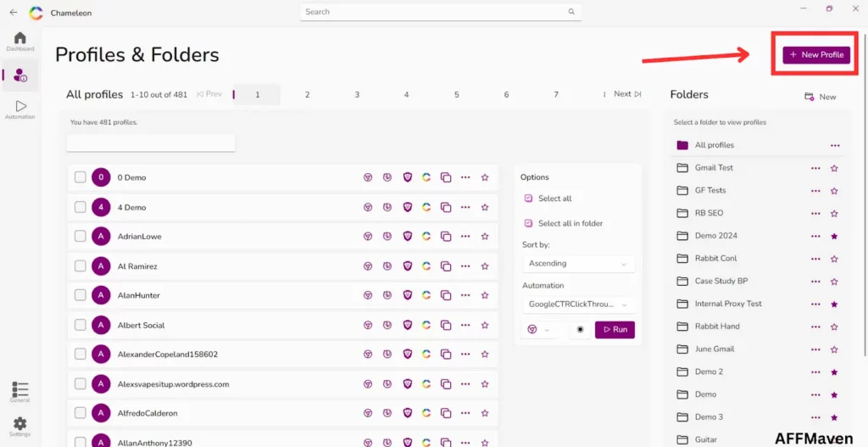This screenshot has height=447, width=868.
Task: Open the Demo 3 folder
Action: pyautogui.click(x=709, y=417)
